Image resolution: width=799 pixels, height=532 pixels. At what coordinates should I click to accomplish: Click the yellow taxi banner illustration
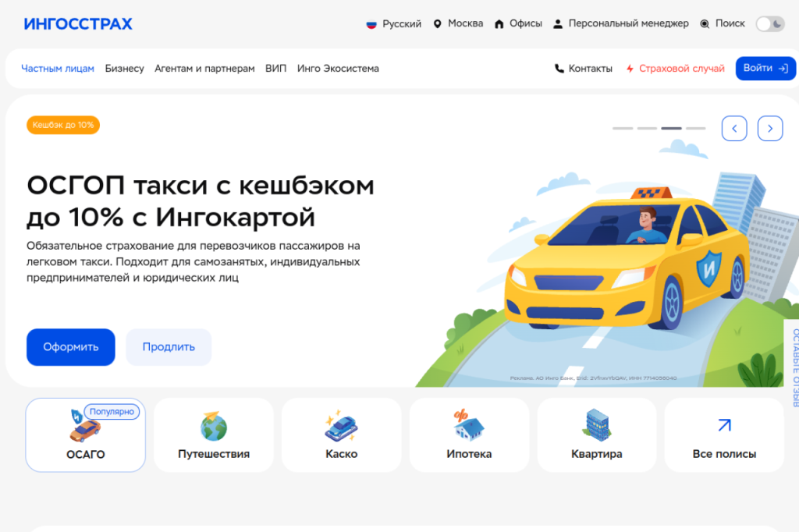tap(627, 260)
